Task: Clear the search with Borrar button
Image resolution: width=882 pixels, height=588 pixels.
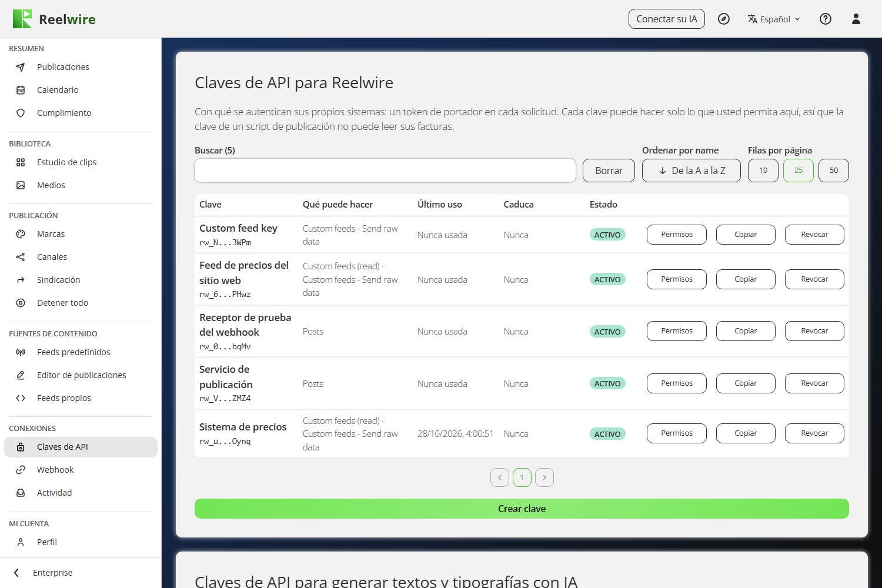Action: pyautogui.click(x=609, y=171)
